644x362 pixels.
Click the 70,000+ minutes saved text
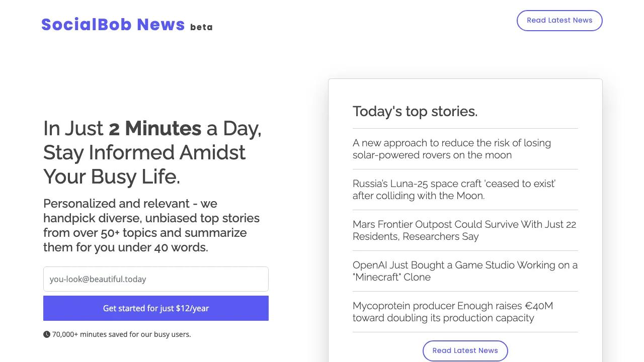pos(121,334)
